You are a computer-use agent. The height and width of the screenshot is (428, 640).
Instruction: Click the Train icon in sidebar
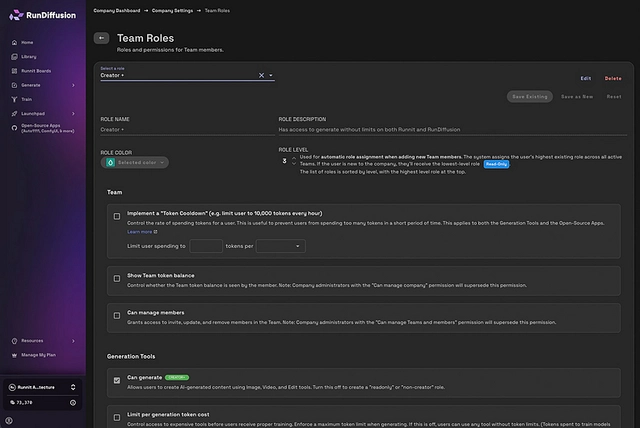tap(14, 99)
